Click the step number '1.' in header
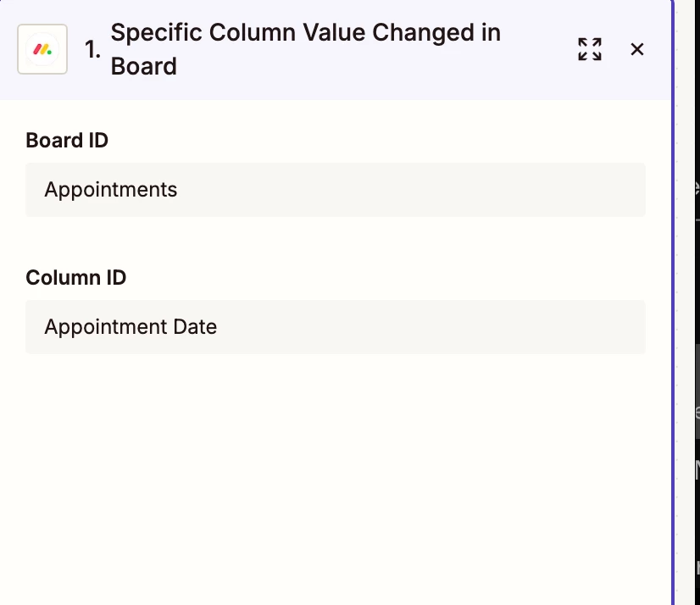The width and height of the screenshot is (700, 605). click(92, 50)
